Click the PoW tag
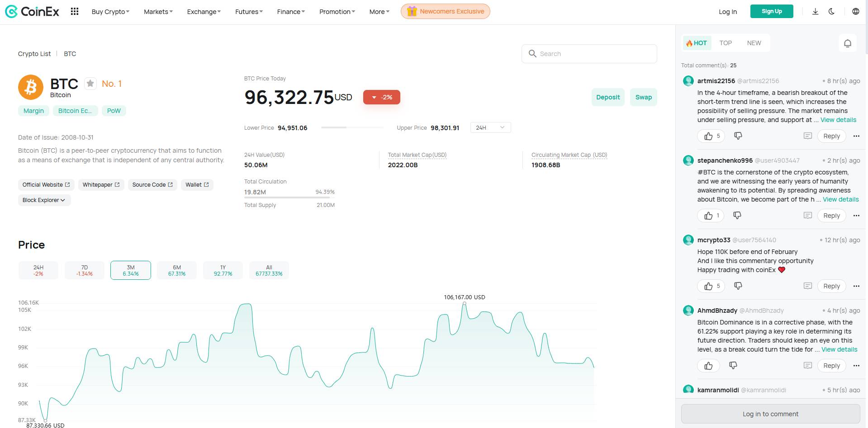This screenshot has height=428, width=868. [x=114, y=111]
